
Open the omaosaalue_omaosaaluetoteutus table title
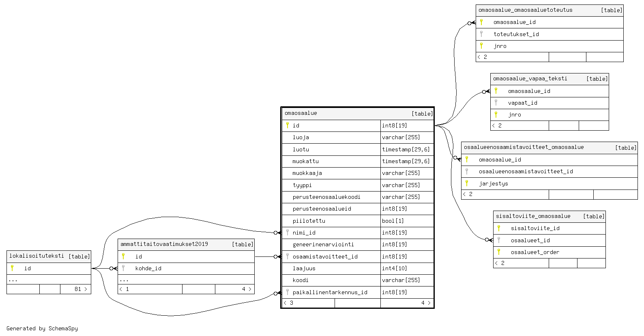pyautogui.click(x=526, y=10)
